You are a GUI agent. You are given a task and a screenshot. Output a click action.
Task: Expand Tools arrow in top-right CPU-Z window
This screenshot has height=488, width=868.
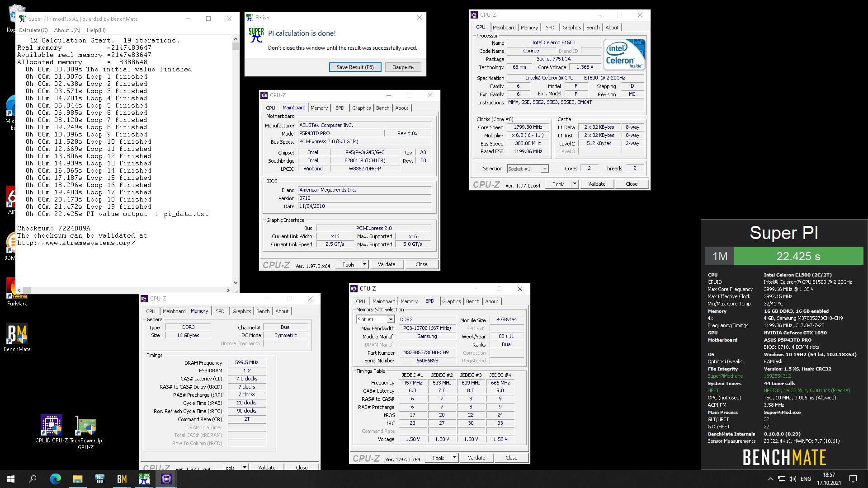(x=575, y=184)
